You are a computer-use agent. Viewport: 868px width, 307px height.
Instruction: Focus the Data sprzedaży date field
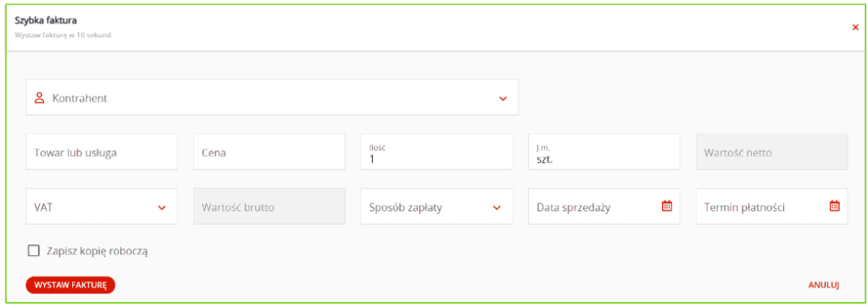pos(604,207)
